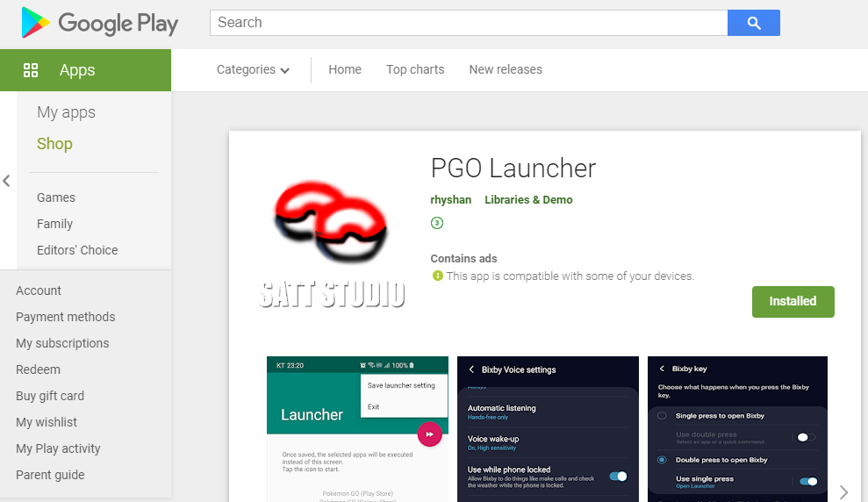Open the Launcher screenshot thumbnail

point(357,429)
